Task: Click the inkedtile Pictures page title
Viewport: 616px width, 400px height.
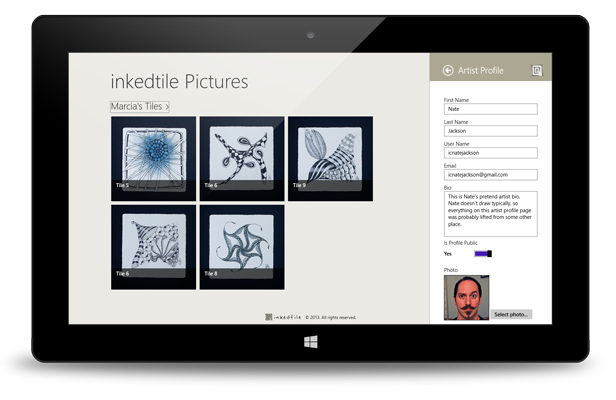Action: pyautogui.click(x=179, y=82)
